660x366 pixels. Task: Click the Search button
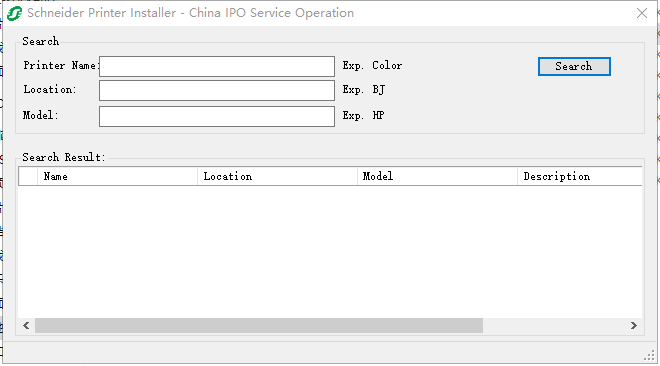pyautogui.click(x=574, y=66)
